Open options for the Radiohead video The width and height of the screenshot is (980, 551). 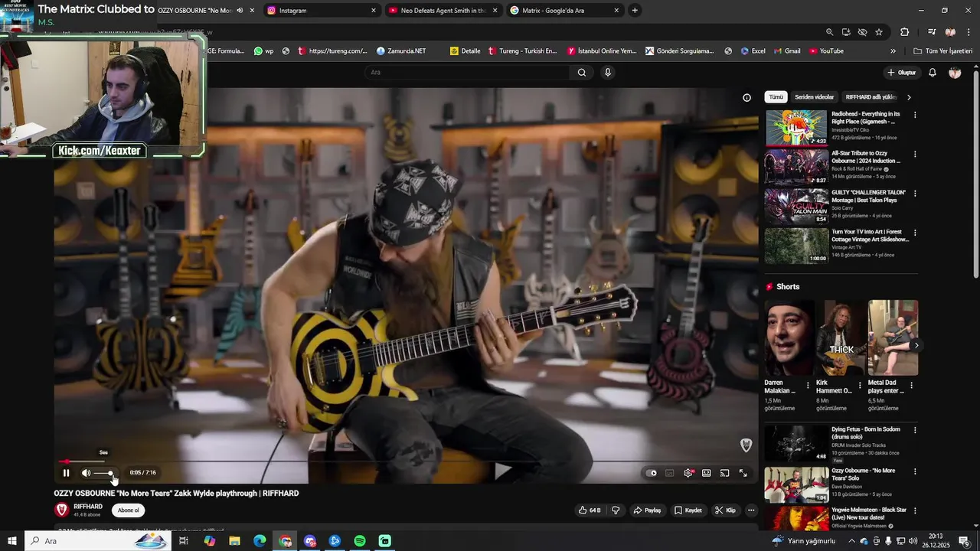(x=915, y=115)
